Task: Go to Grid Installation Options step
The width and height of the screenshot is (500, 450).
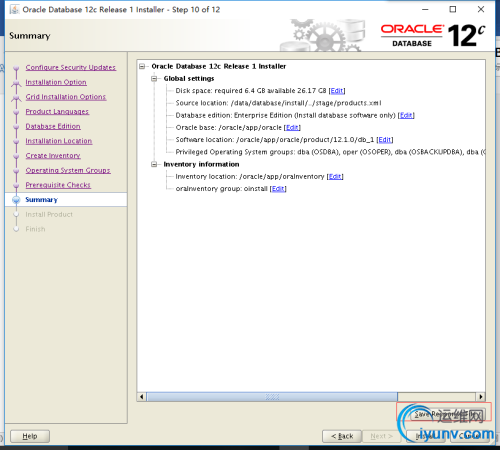Action: [x=66, y=97]
